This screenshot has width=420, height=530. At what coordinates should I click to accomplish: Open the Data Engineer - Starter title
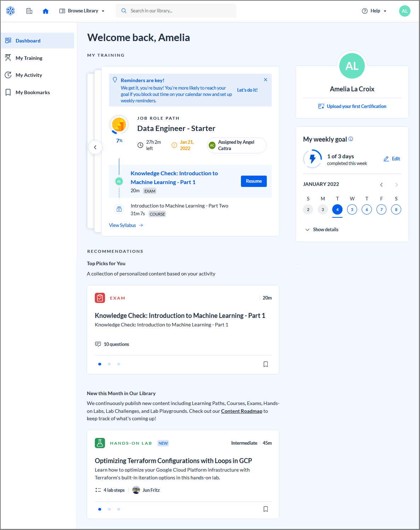(176, 129)
